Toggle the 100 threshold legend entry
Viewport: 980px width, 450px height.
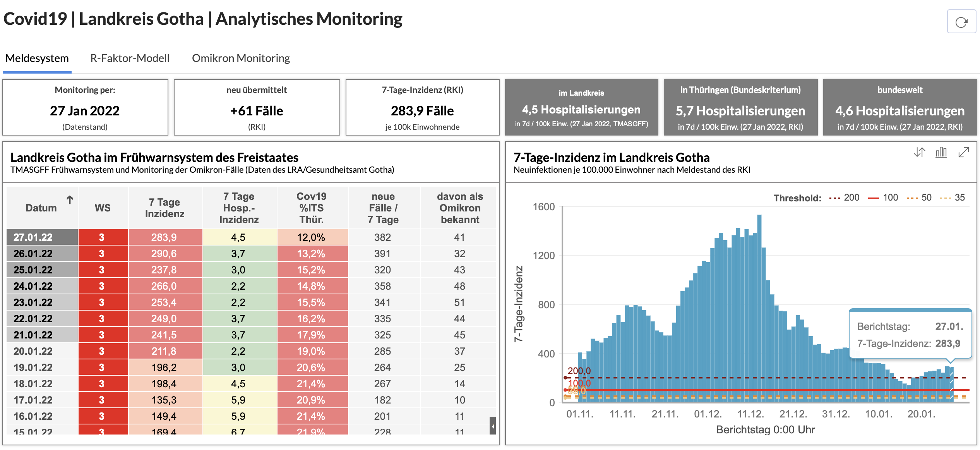pyautogui.click(x=883, y=198)
